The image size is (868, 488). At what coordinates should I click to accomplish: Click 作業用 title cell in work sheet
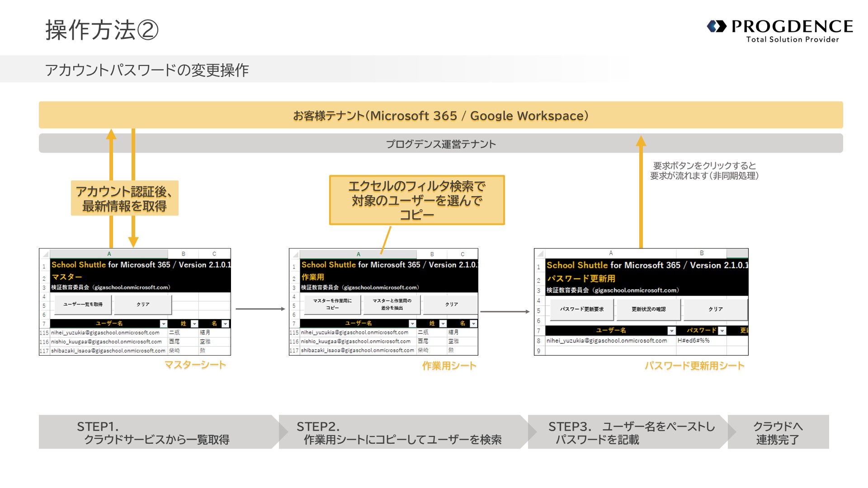point(313,277)
